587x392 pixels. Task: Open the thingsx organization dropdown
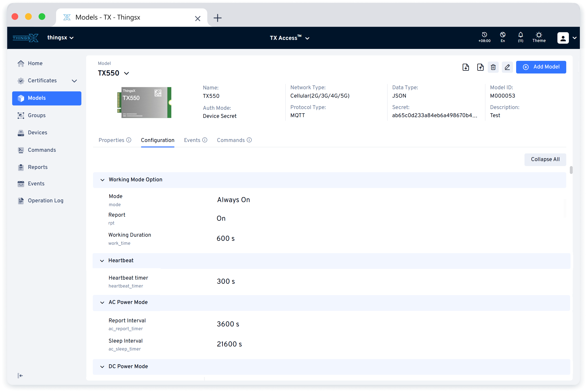(60, 37)
